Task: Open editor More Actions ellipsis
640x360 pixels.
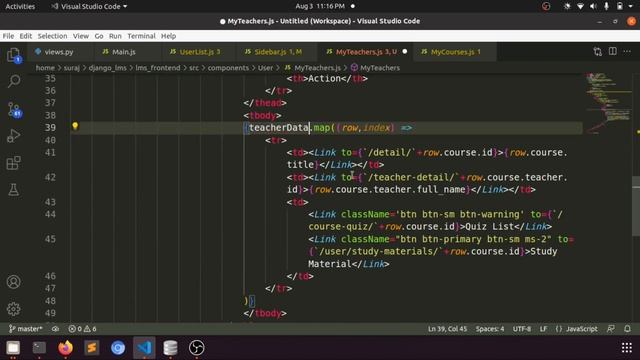Action: 627,51
